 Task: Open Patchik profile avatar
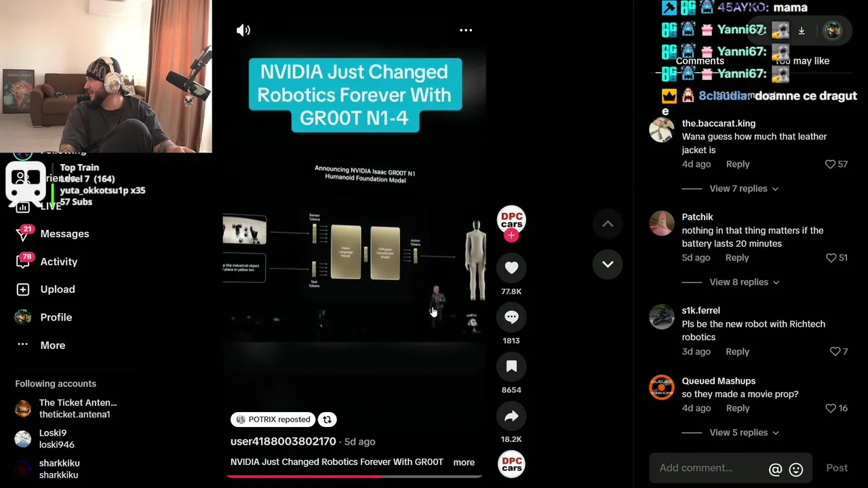point(661,223)
